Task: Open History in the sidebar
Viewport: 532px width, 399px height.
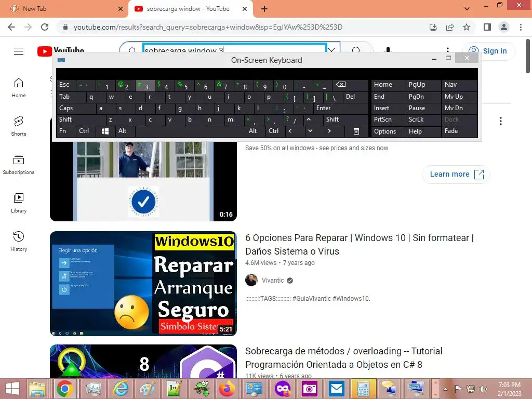Action: [x=19, y=241]
